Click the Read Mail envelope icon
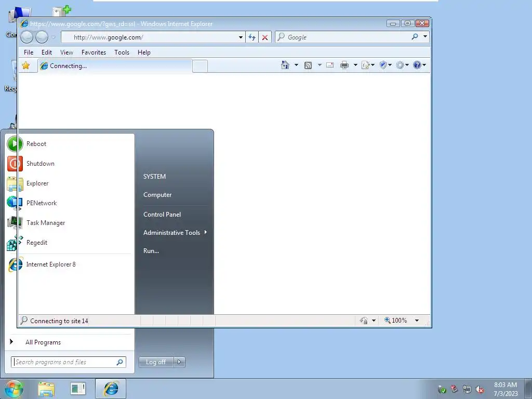532x399 pixels. click(330, 65)
